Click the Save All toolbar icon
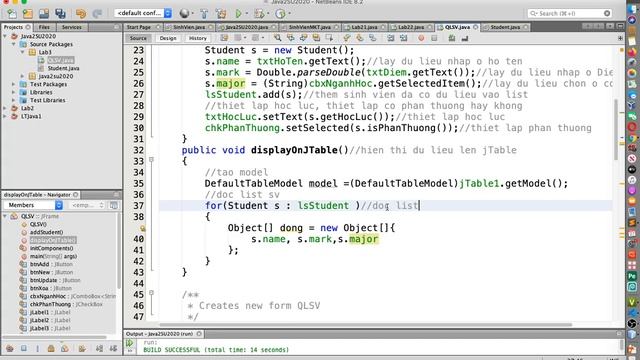640x360 pixels. (x=60, y=13)
